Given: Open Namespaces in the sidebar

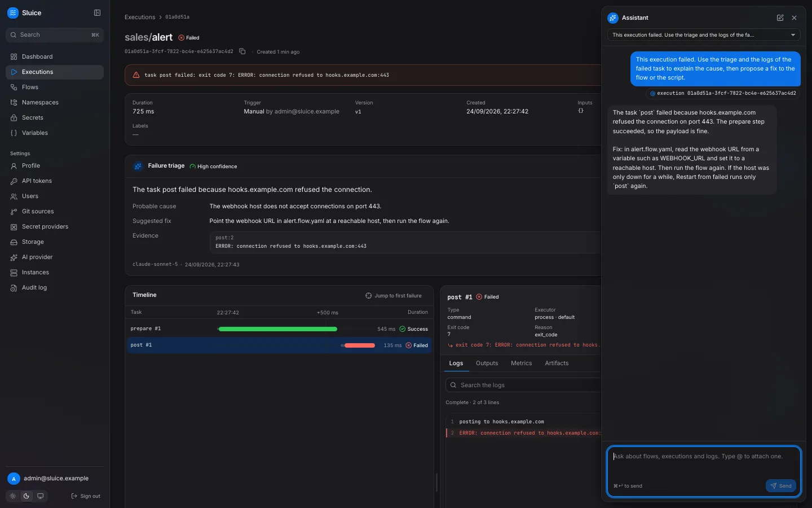Looking at the screenshot, I should [x=55, y=102].
